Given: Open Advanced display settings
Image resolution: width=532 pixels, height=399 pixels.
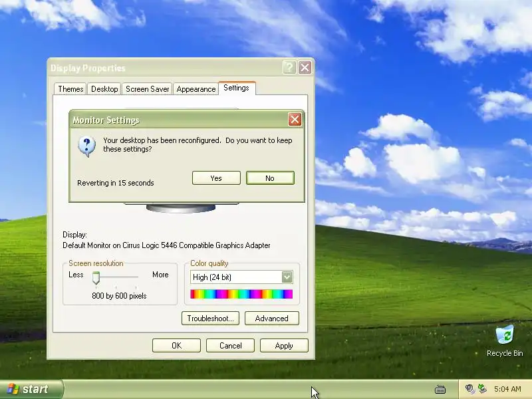Looking at the screenshot, I should point(272,319).
